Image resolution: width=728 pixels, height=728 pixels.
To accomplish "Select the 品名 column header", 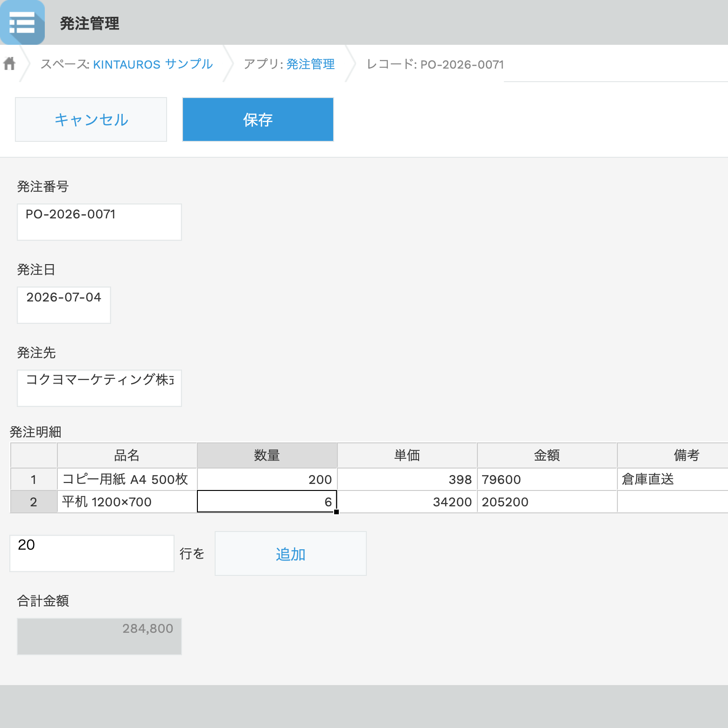I will (127, 455).
